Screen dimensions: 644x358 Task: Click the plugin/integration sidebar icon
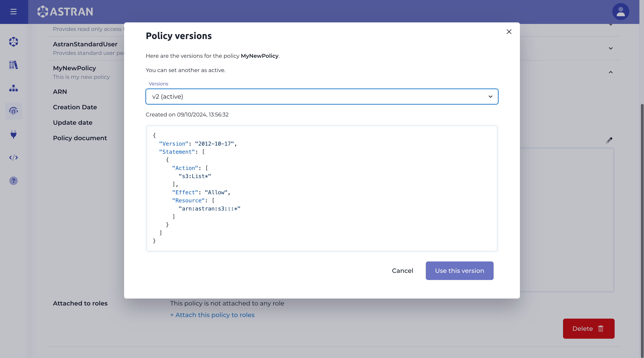13,134
